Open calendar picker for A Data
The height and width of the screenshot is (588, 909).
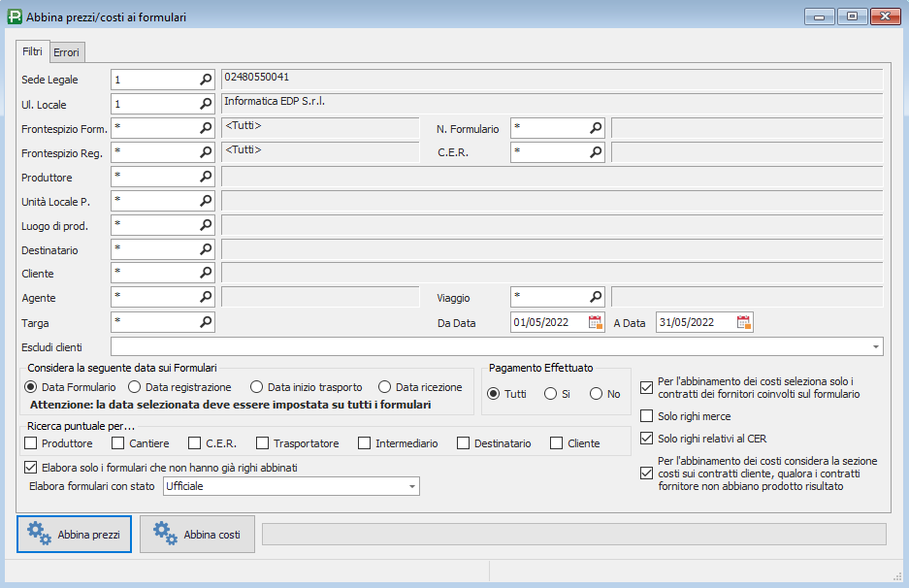[x=743, y=322]
